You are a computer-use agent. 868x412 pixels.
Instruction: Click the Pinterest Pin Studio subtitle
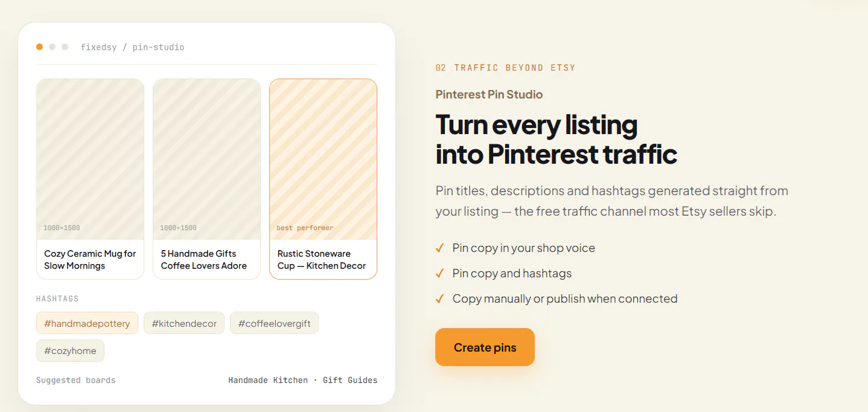click(489, 94)
